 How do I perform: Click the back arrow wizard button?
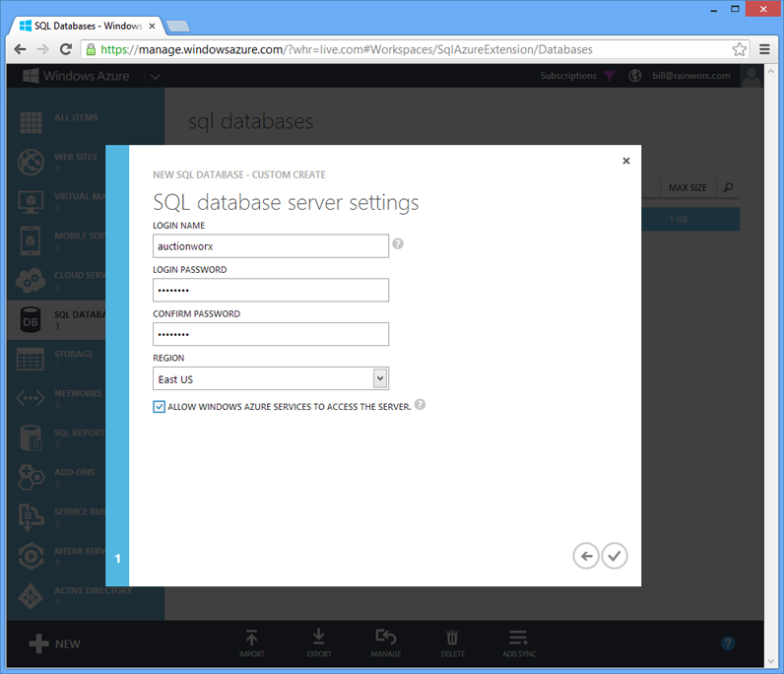(586, 556)
